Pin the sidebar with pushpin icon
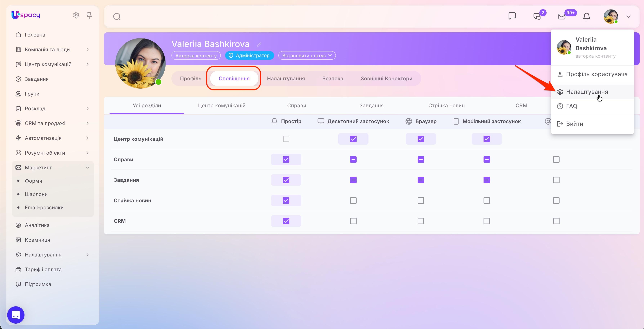This screenshot has height=329, width=644. point(89,15)
